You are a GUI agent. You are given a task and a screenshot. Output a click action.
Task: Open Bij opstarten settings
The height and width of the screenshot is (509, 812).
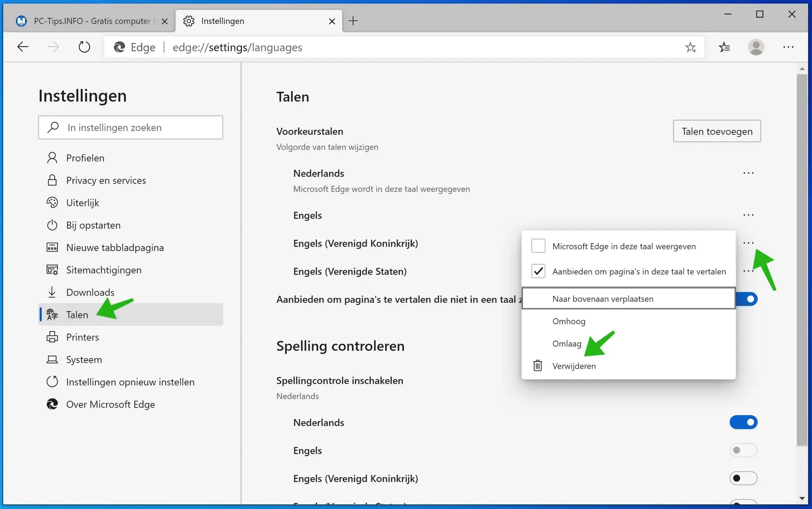click(131, 225)
